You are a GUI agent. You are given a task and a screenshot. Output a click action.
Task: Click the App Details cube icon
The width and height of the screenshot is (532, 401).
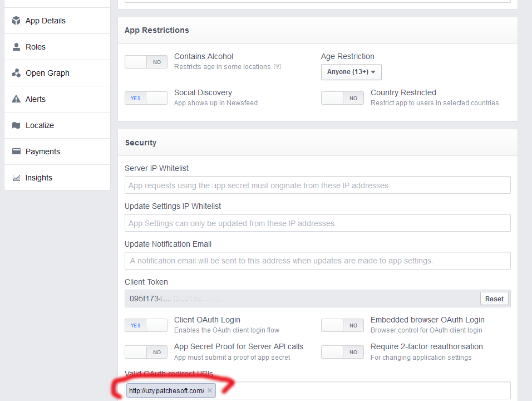[x=16, y=21]
